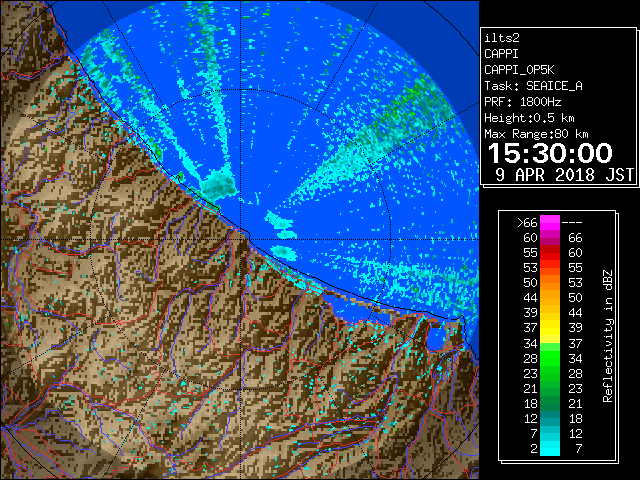Pick the dark red 55–60 dBZ color band
The width and height of the screenshot is (640, 480).
click(550, 253)
